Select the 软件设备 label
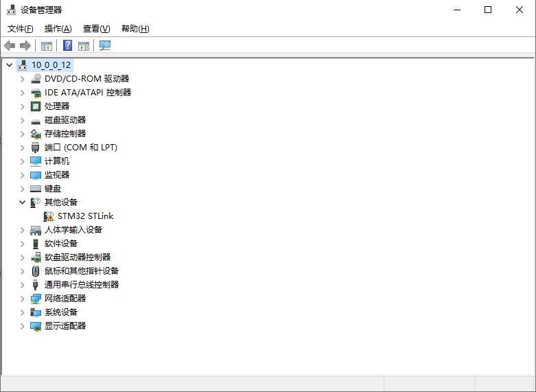536x392 pixels. tap(61, 244)
